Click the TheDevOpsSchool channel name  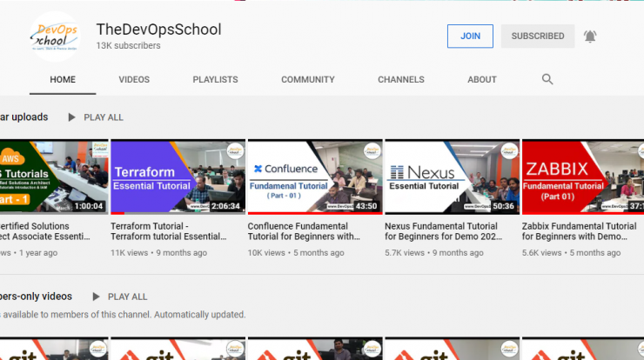pyautogui.click(x=158, y=30)
